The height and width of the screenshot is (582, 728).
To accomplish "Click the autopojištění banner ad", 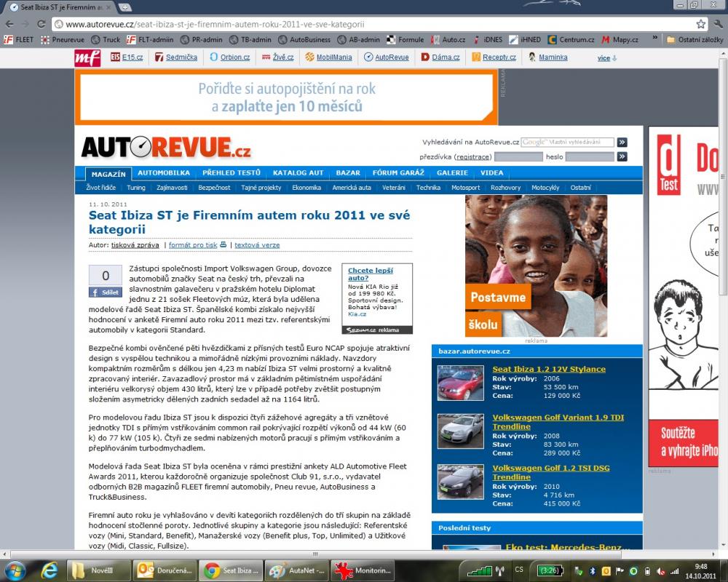I will (286, 97).
